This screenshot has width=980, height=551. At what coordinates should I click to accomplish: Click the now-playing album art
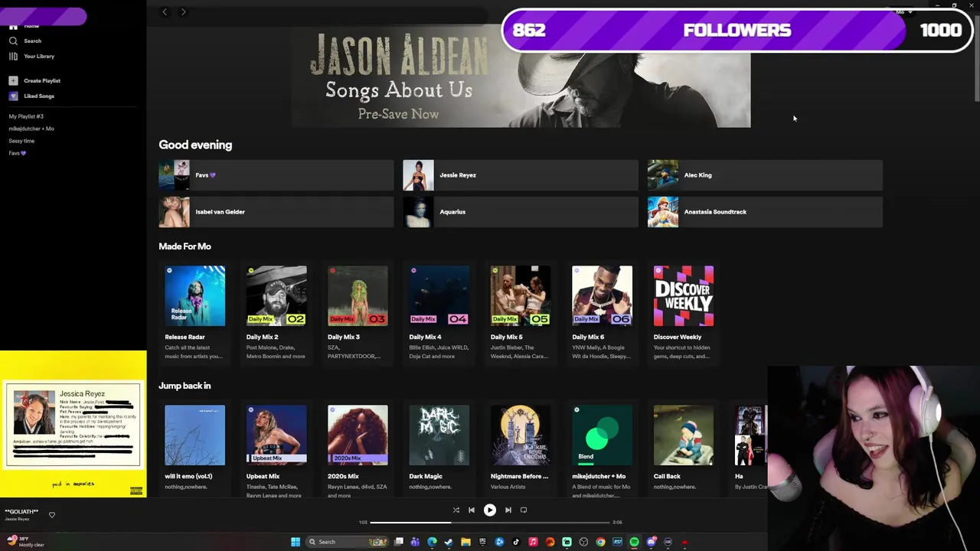tap(73, 425)
